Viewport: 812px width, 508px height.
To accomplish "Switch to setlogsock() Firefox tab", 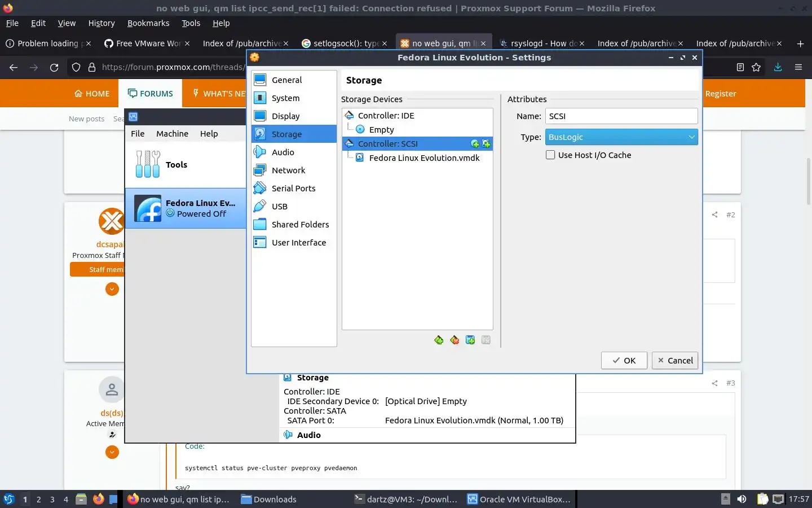I will (x=344, y=43).
